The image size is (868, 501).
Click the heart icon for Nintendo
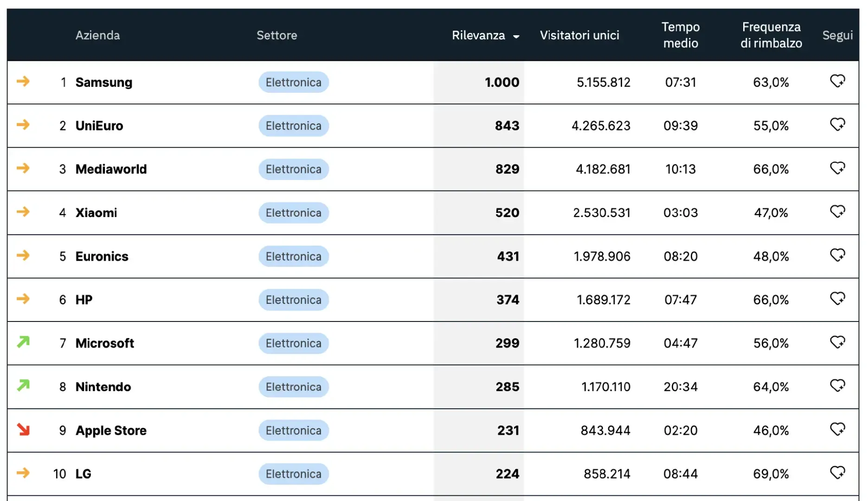point(837,385)
